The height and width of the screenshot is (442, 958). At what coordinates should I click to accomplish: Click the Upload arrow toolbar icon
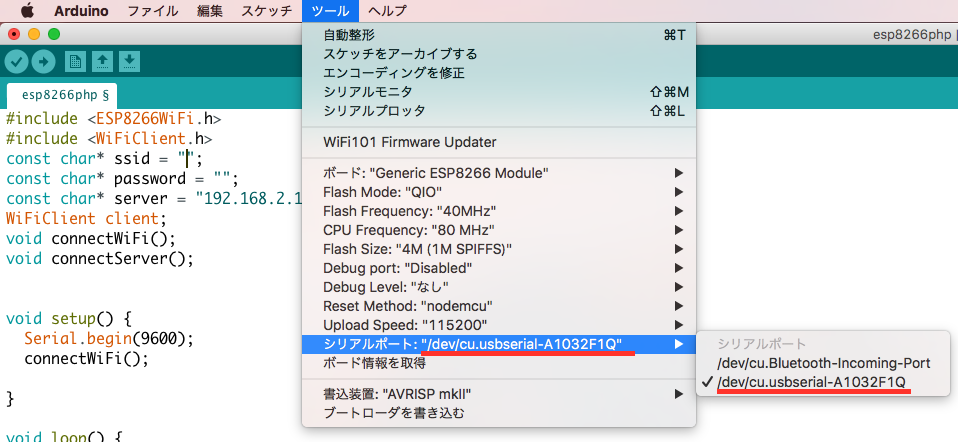pos(43,61)
